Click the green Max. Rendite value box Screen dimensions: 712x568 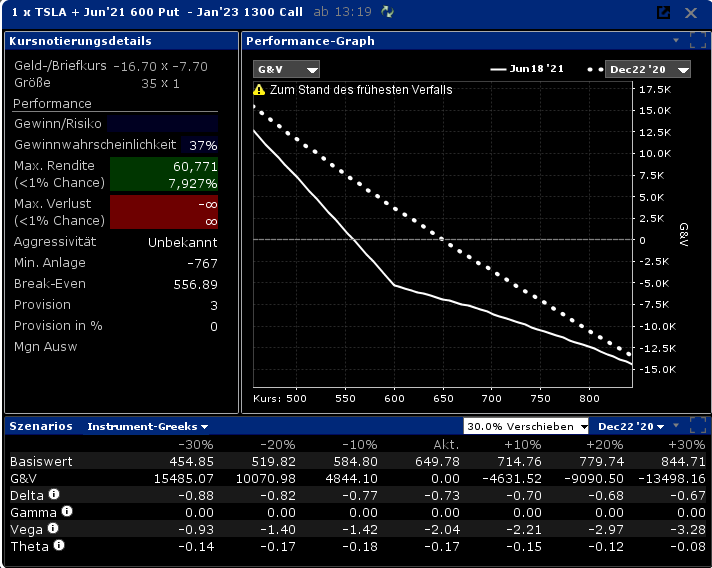163,174
